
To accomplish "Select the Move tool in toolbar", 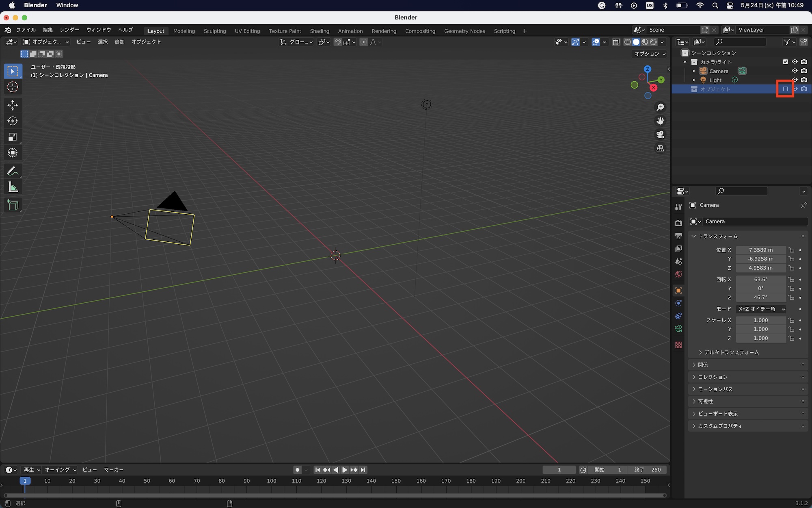I will (13, 105).
